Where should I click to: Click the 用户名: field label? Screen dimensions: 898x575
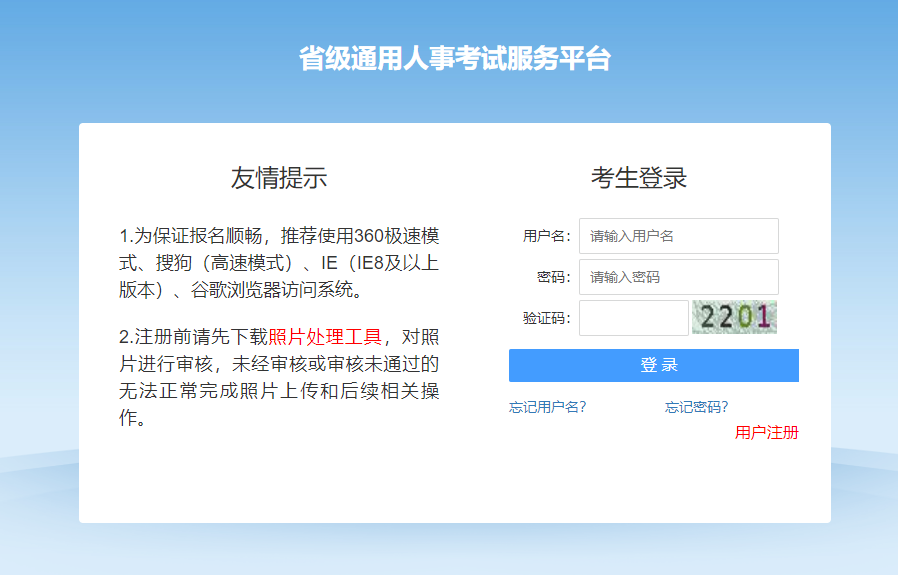tap(547, 236)
